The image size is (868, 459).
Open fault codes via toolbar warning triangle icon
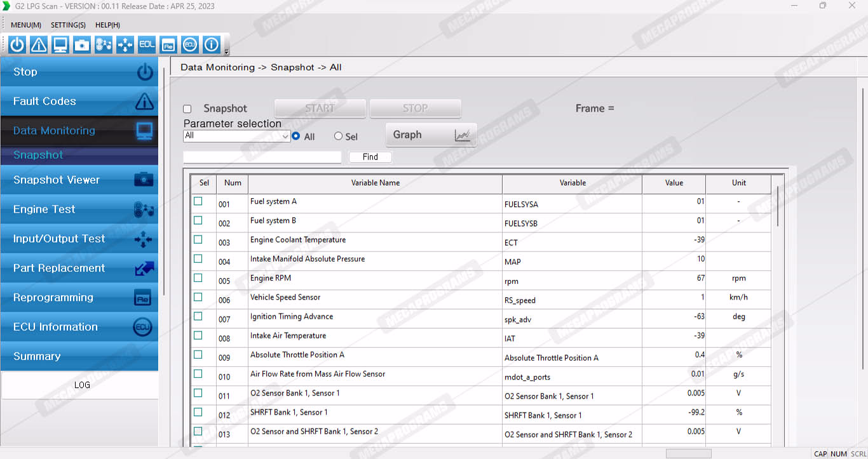[x=39, y=44]
